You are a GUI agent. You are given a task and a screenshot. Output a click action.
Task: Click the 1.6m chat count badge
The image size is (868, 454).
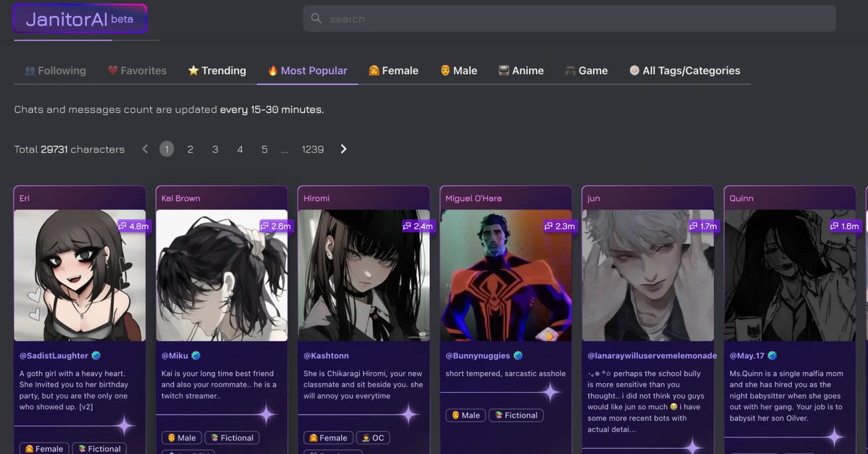coord(845,226)
